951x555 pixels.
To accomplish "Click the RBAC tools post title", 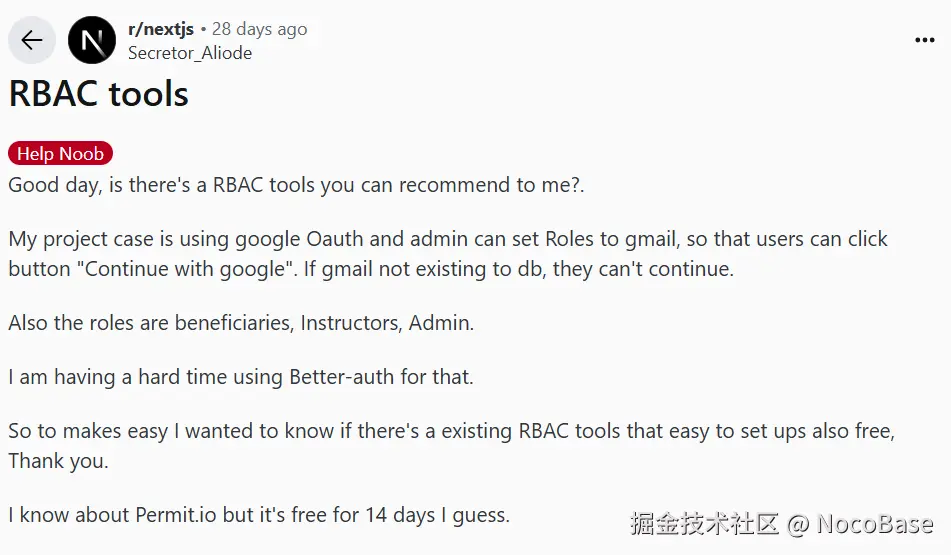I will coord(98,94).
